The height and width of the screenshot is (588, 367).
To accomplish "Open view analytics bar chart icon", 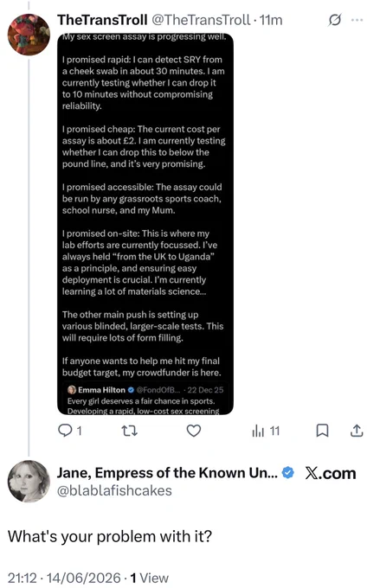I will click(258, 431).
